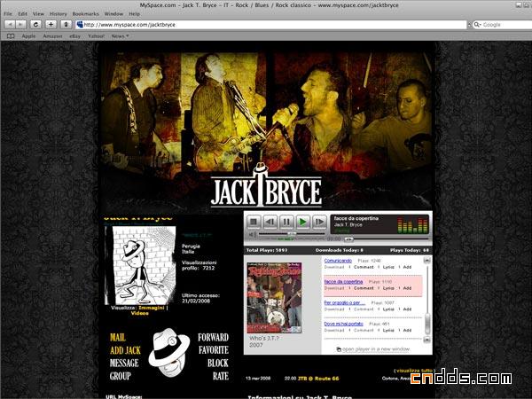Reload the MySpace page
The width and height of the screenshot is (532, 399).
[x=35, y=25]
